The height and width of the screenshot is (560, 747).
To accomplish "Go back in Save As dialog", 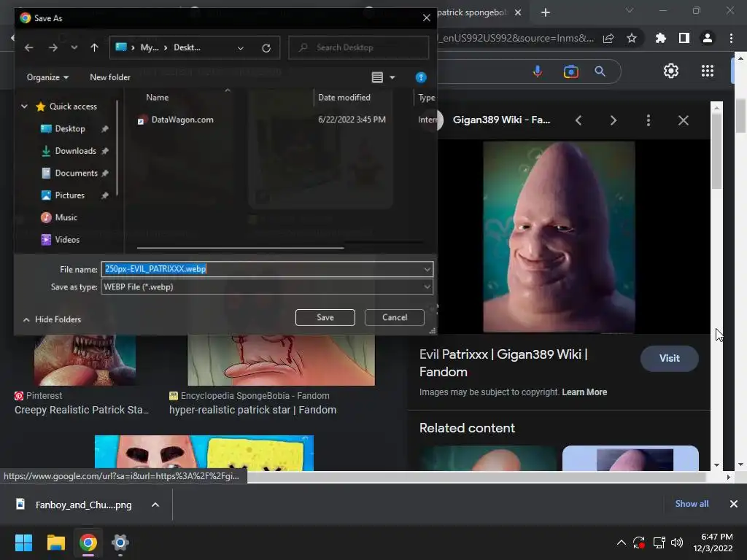I will [x=29, y=47].
